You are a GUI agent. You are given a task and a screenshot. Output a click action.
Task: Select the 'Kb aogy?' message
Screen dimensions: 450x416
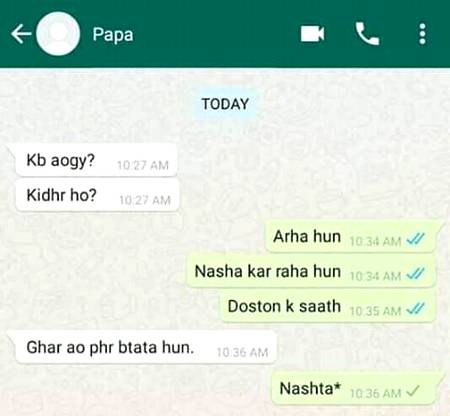(96, 161)
